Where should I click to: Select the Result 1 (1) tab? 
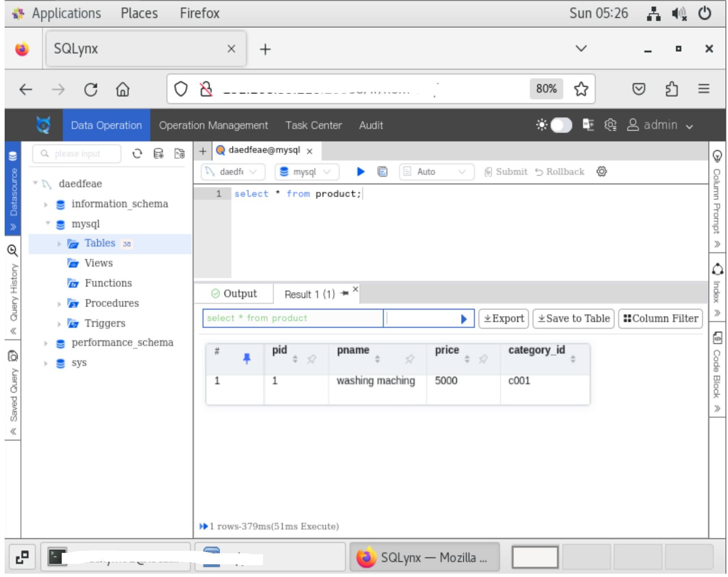[309, 294]
